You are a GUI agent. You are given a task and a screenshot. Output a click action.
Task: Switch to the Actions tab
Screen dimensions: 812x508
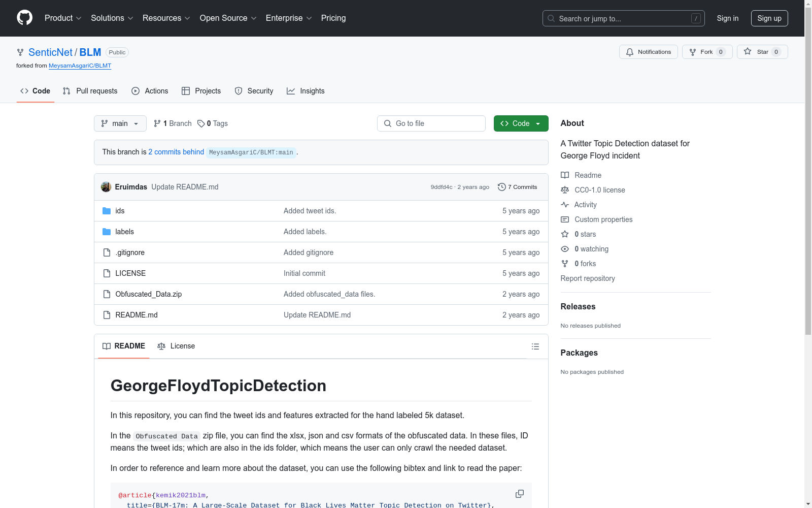(x=150, y=91)
